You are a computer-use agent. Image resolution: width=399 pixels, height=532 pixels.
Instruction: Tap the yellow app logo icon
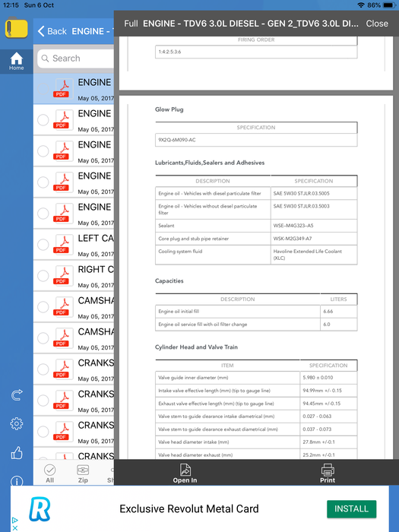point(16,28)
